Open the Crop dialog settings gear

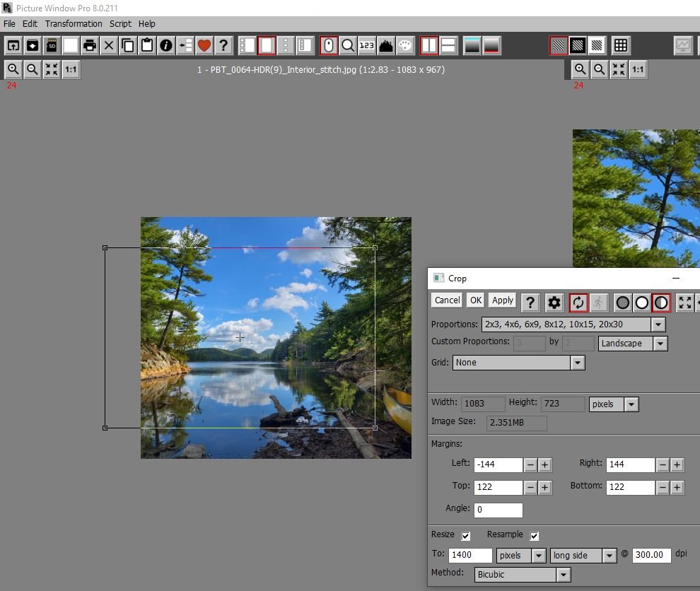click(554, 303)
